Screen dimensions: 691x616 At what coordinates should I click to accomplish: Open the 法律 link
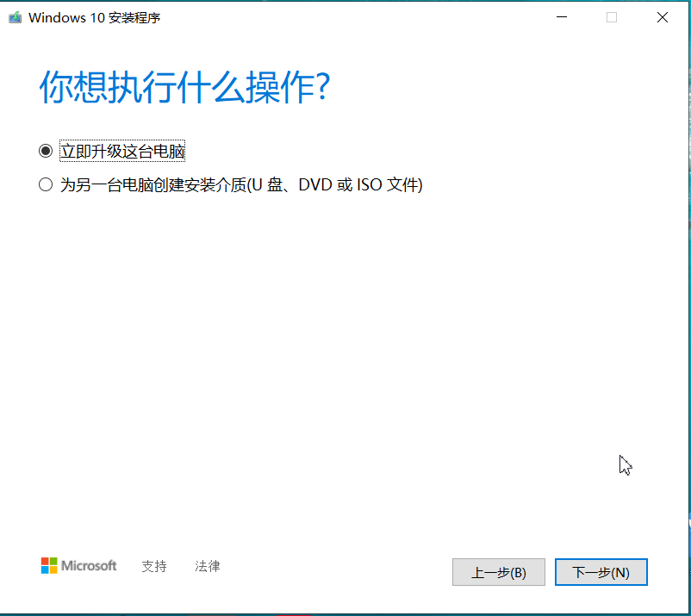click(207, 566)
